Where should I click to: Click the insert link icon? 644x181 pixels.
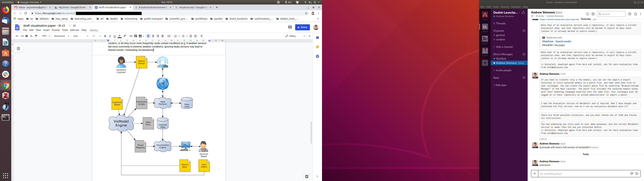pyautogui.click(x=131, y=36)
